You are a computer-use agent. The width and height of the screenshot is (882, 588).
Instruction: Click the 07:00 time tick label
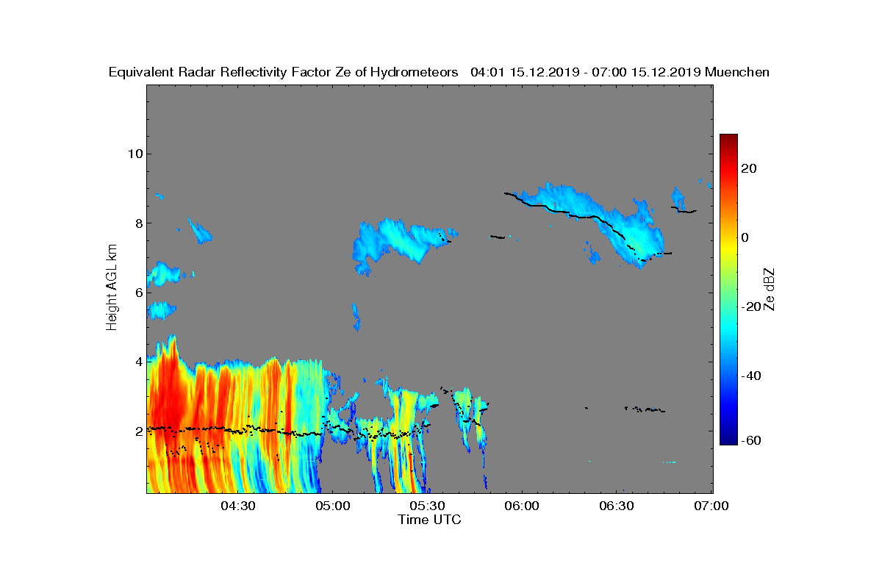pyautogui.click(x=711, y=506)
